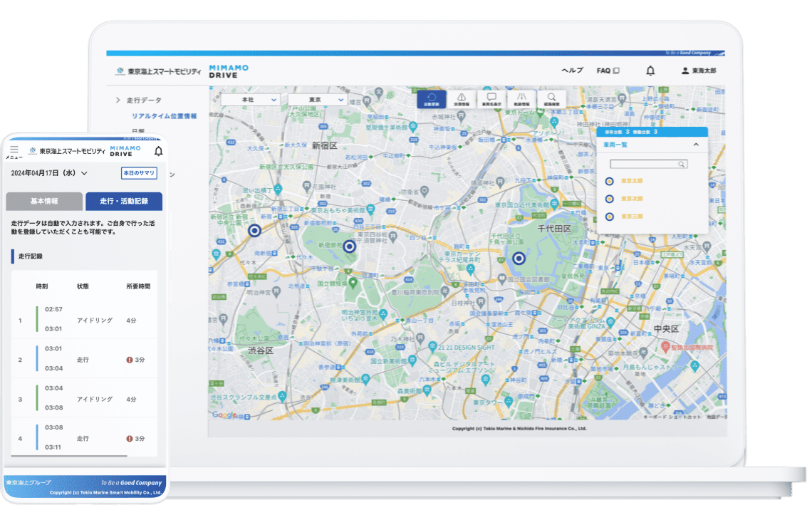
Task: Switch to the 基本情報 tab
Action: click(44, 201)
